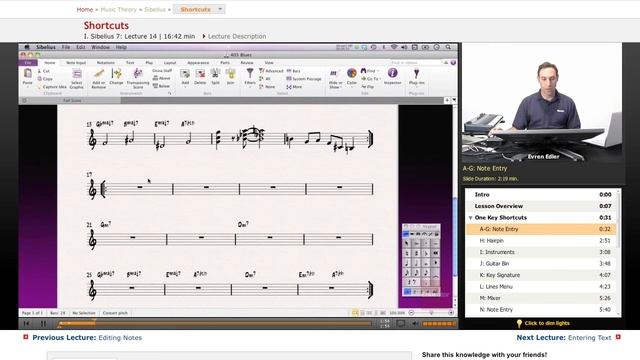Click the Hide or Show icon
This screenshot has height=360, width=640.
coord(335,74)
